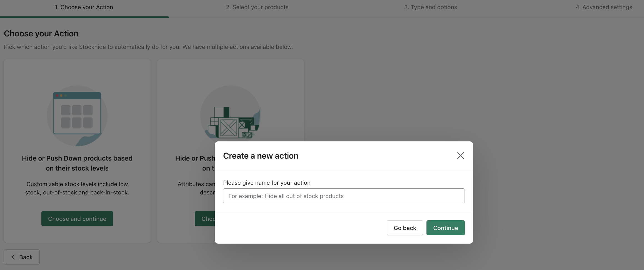This screenshot has width=644, height=270.
Task: Go to "3. Type and options" step
Action: (x=430, y=7)
